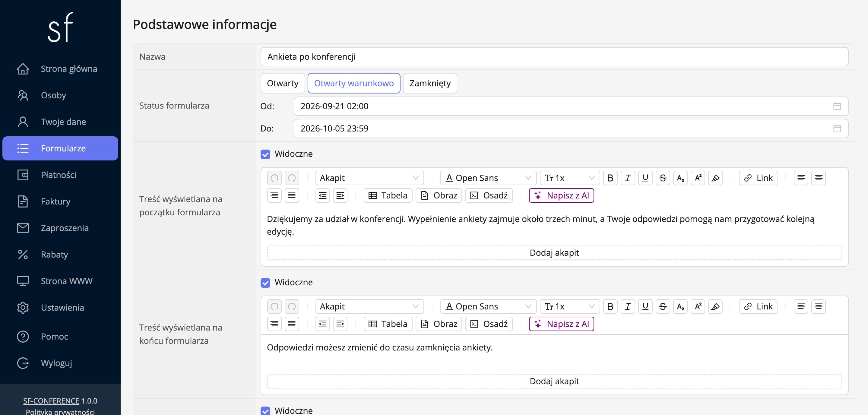Open calendar picker for the Od date
Screen dimensions: 868x415
837,106
